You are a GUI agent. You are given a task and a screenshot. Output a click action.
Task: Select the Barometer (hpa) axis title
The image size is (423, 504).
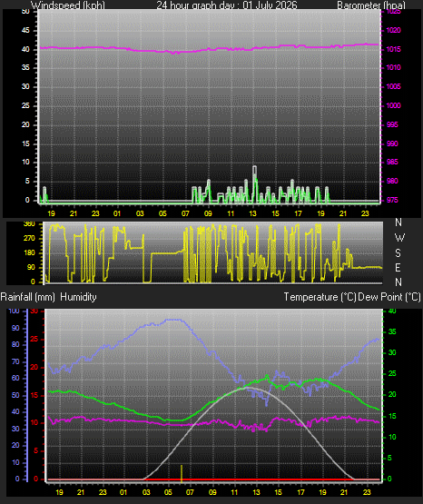[371, 5]
